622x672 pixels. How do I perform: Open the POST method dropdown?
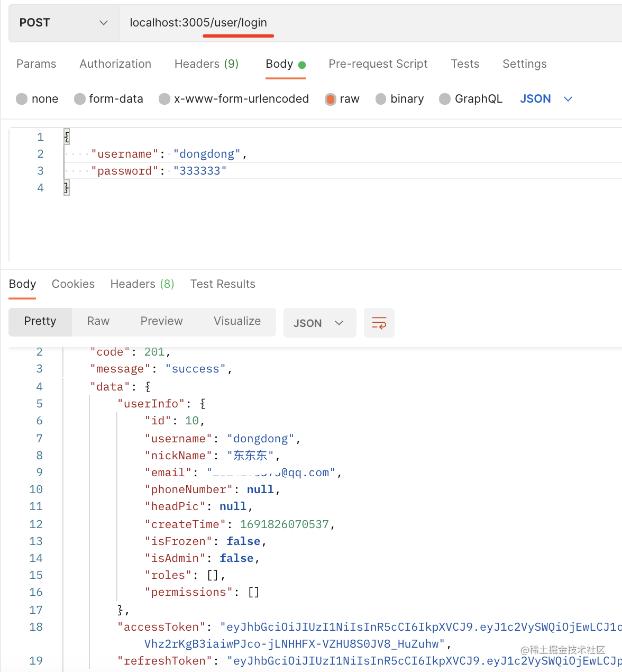point(63,23)
